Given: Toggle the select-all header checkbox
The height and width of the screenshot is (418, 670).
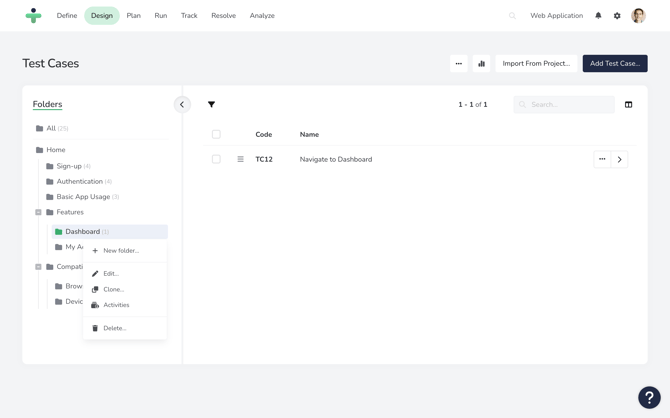Looking at the screenshot, I should coord(216,134).
